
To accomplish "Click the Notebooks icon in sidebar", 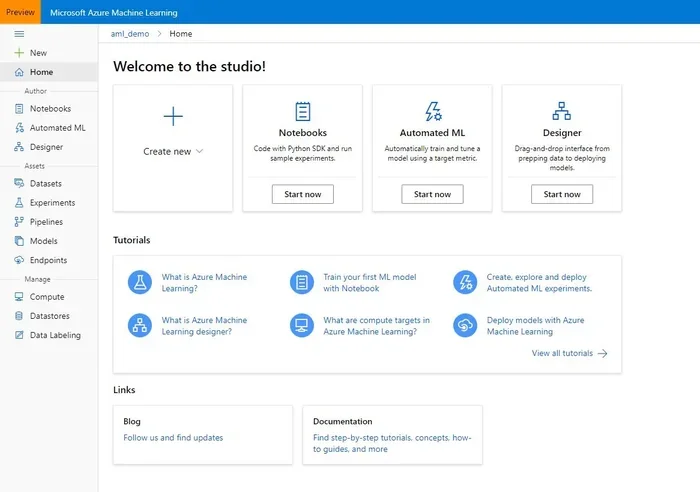I will [x=19, y=108].
